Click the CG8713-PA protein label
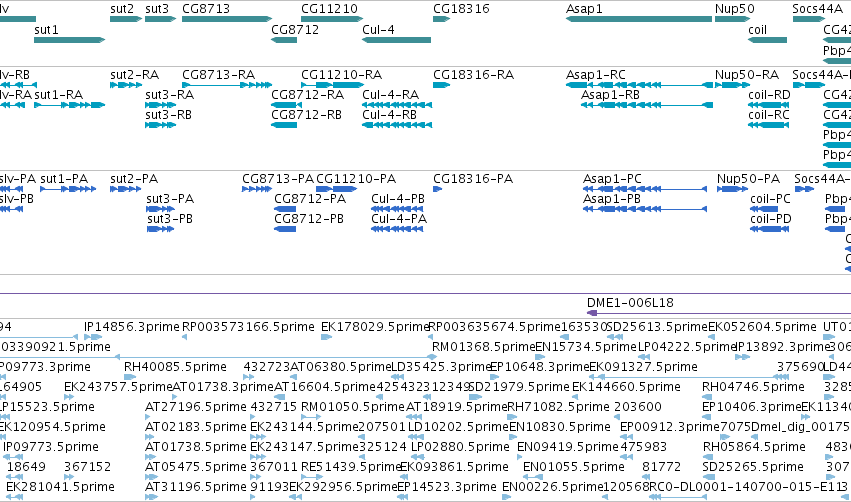Viewport: 851px width, 502px height. point(278,179)
